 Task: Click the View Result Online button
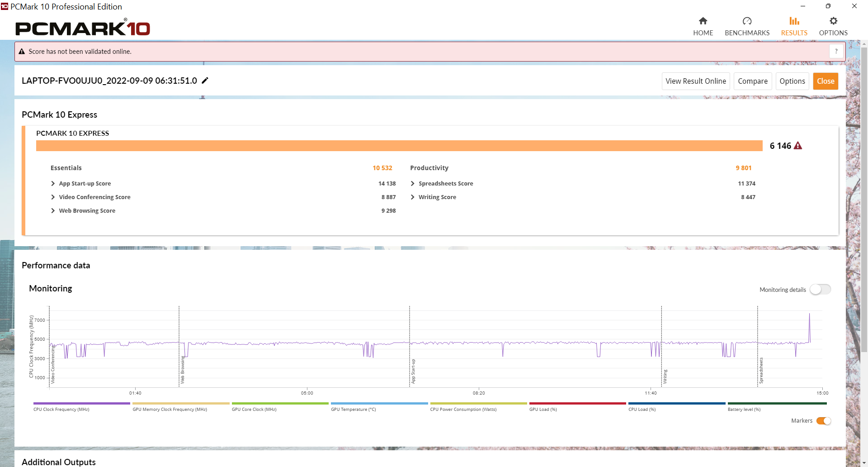click(696, 81)
